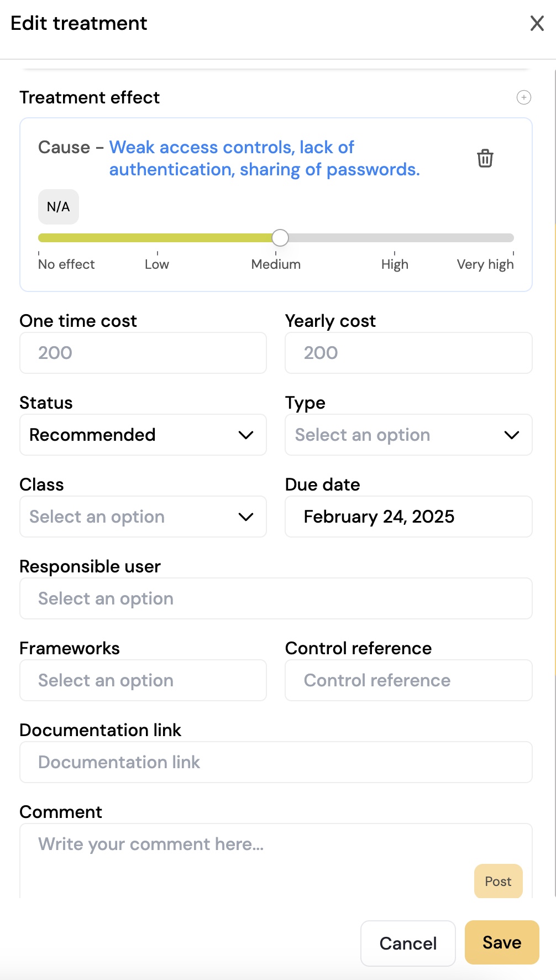Post the comment
This screenshot has height=980, width=556.
(x=498, y=881)
